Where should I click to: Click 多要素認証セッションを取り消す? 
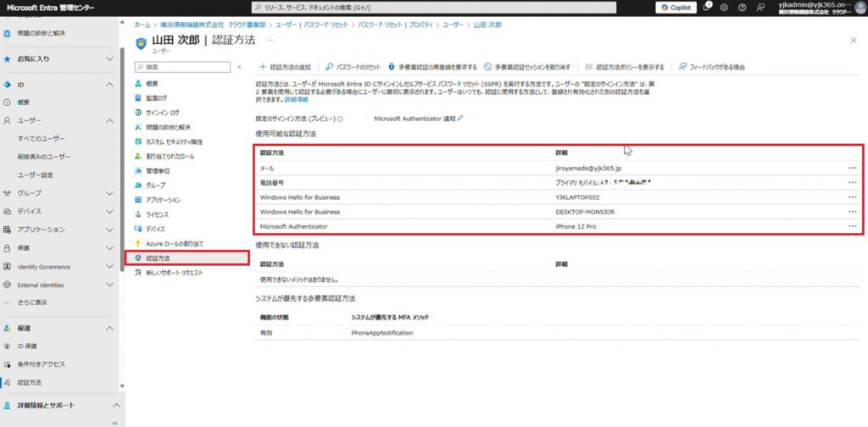(527, 67)
